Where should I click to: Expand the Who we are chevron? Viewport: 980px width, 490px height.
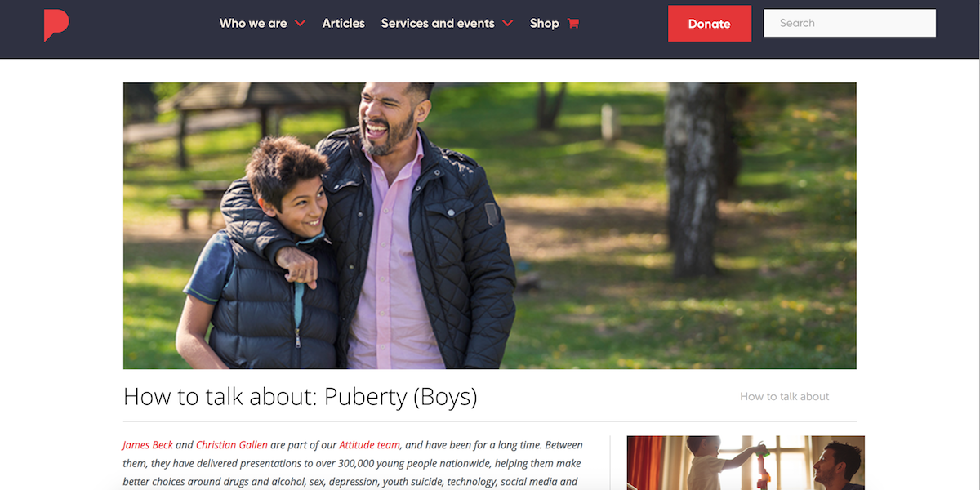(301, 23)
